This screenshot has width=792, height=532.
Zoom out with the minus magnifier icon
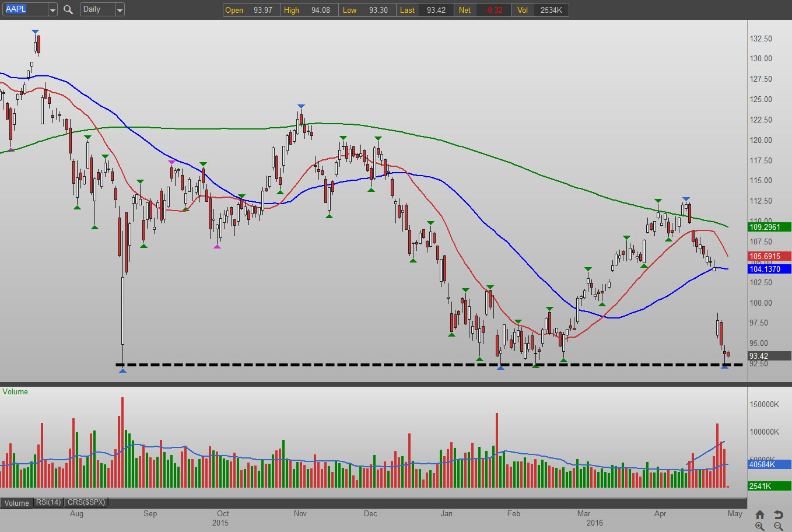778,526
